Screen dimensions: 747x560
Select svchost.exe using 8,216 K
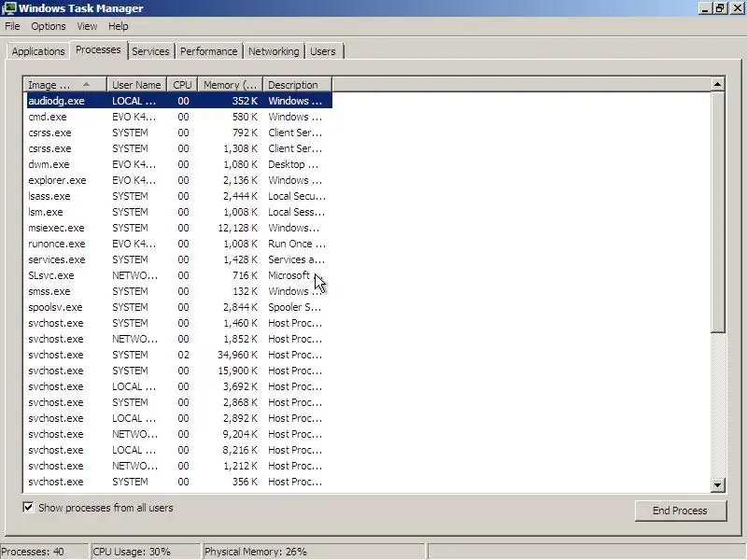coord(179,450)
